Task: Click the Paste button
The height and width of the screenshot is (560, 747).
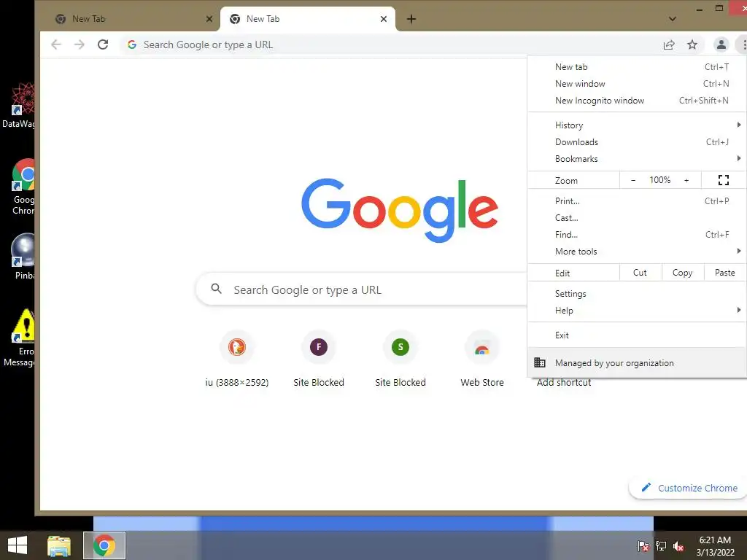Action: click(x=725, y=273)
